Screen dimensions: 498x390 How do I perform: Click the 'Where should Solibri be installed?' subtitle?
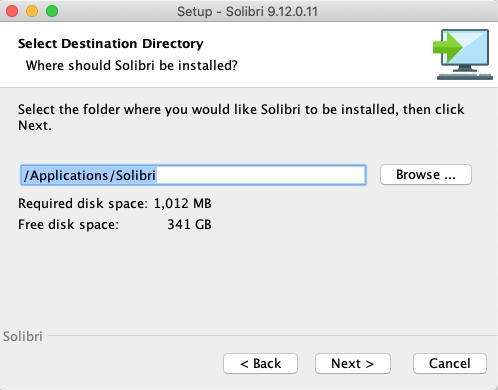coord(132,65)
